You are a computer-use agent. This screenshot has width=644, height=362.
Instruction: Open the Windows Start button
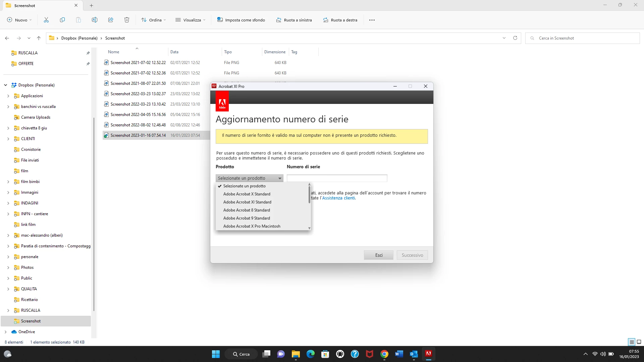pyautogui.click(x=216, y=354)
